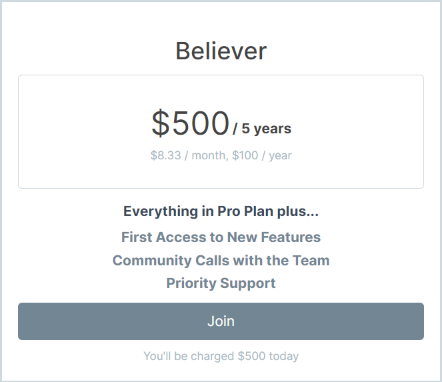The height and width of the screenshot is (382, 442).
Task: Click the '$100 / year' breakdown text
Action: coord(262,155)
